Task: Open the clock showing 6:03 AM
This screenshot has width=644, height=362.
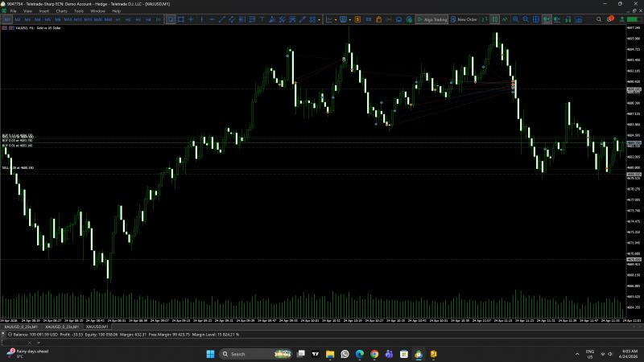Action: pyautogui.click(x=630, y=354)
